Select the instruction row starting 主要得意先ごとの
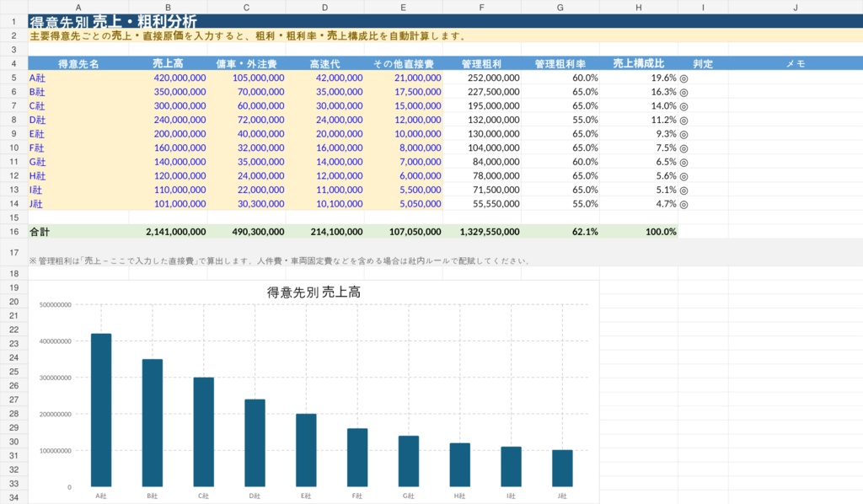This screenshot has width=863, height=504. coord(445,35)
